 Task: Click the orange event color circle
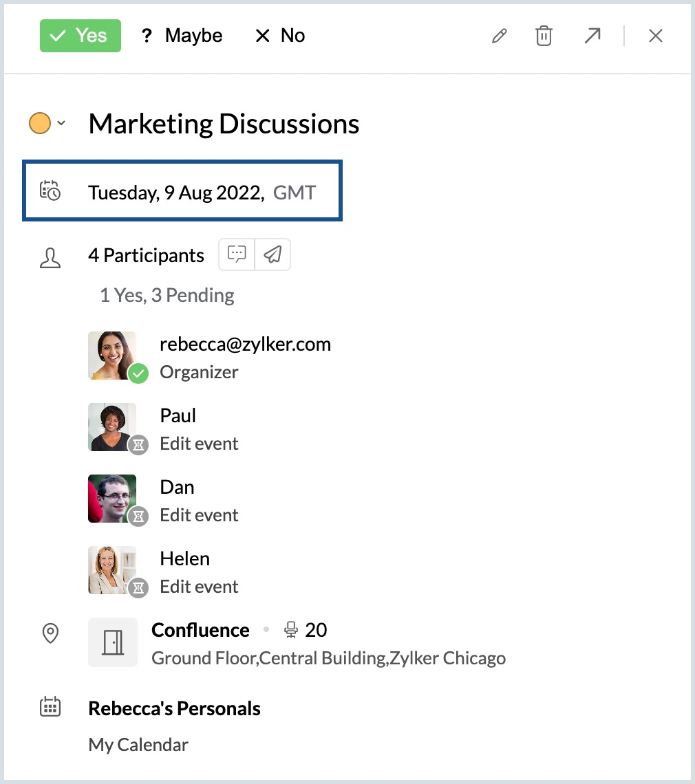(40, 124)
